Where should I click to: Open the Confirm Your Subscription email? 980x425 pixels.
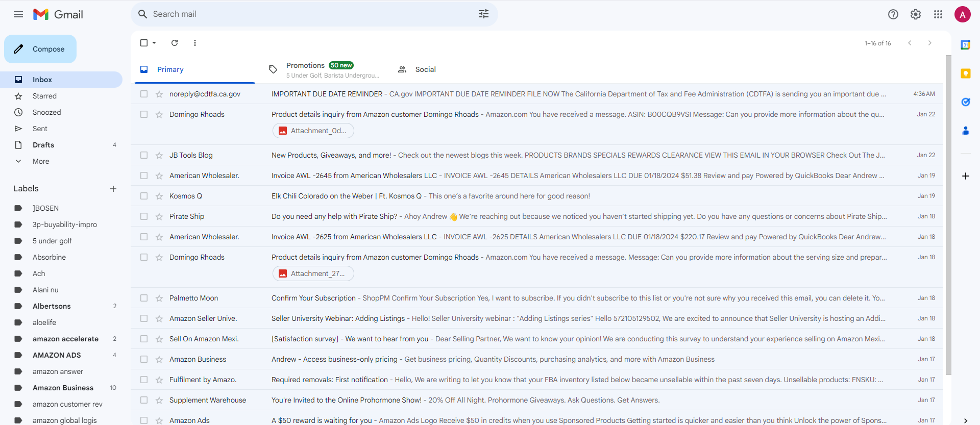[537, 298]
